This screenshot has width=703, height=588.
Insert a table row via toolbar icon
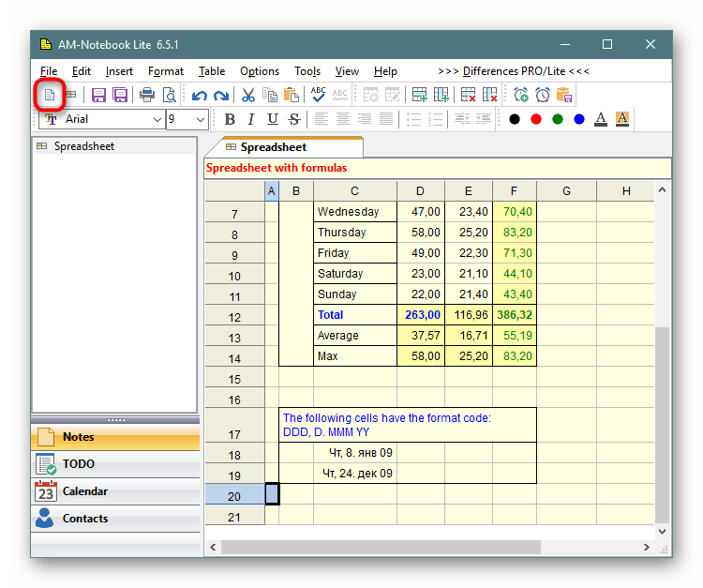point(419,95)
